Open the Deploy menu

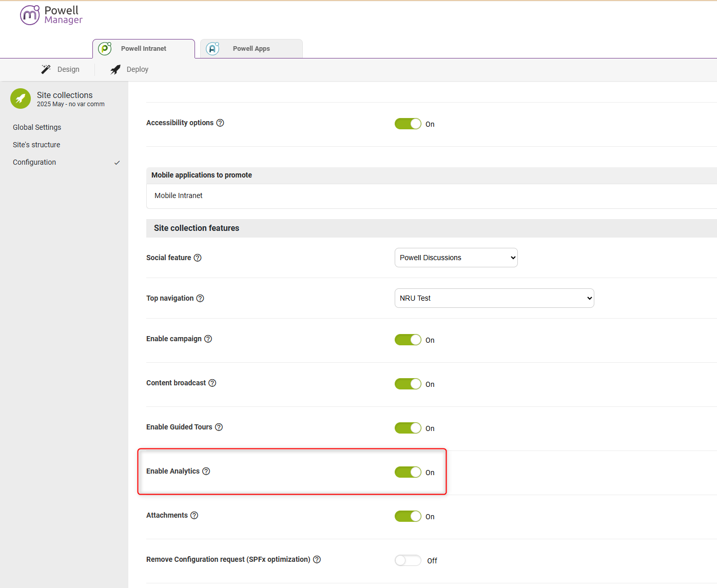(x=137, y=69)
